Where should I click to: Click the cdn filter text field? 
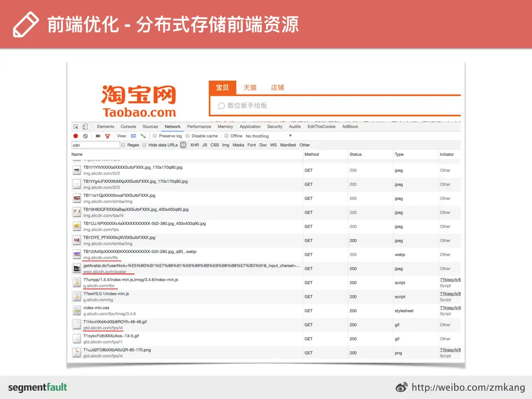(96, 145)
